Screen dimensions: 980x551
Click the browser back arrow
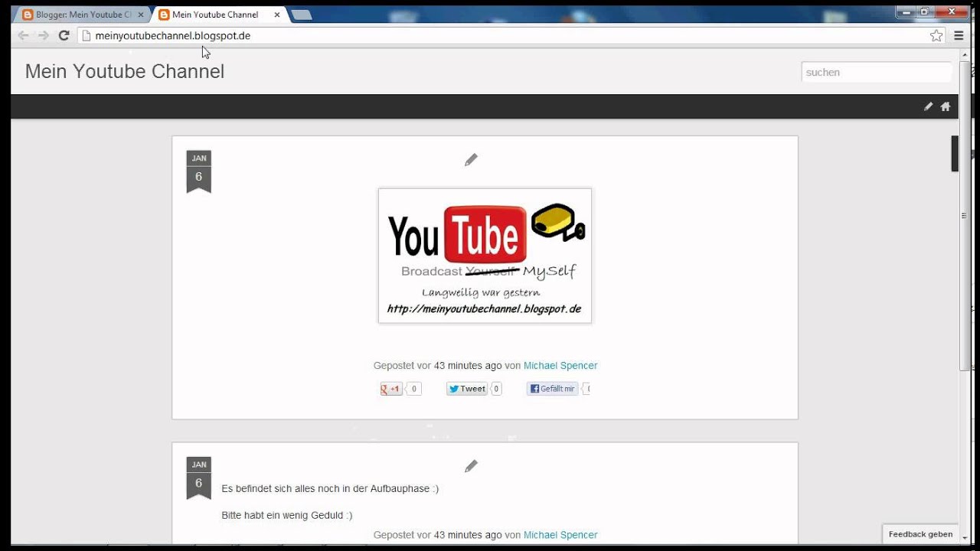(23, 35)
